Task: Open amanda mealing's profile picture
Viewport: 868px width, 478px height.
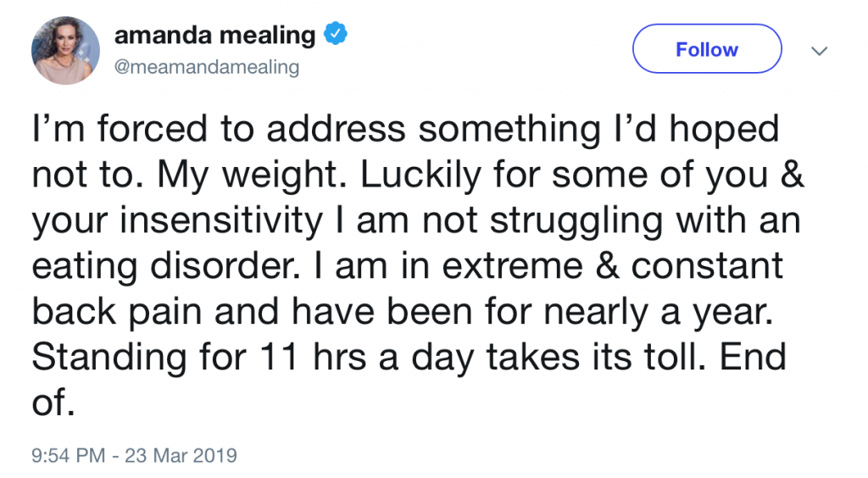Action: tap(65, 50)
